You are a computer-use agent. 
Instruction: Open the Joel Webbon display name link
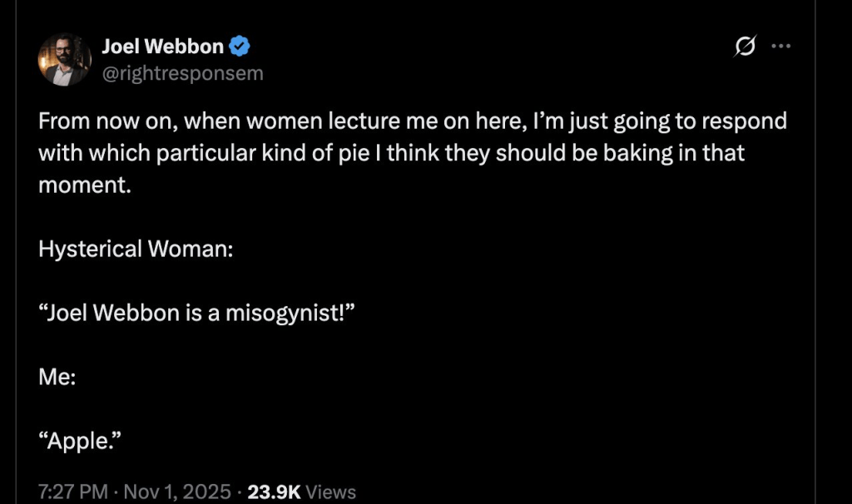pyautogui.click(x=163, y=47)
